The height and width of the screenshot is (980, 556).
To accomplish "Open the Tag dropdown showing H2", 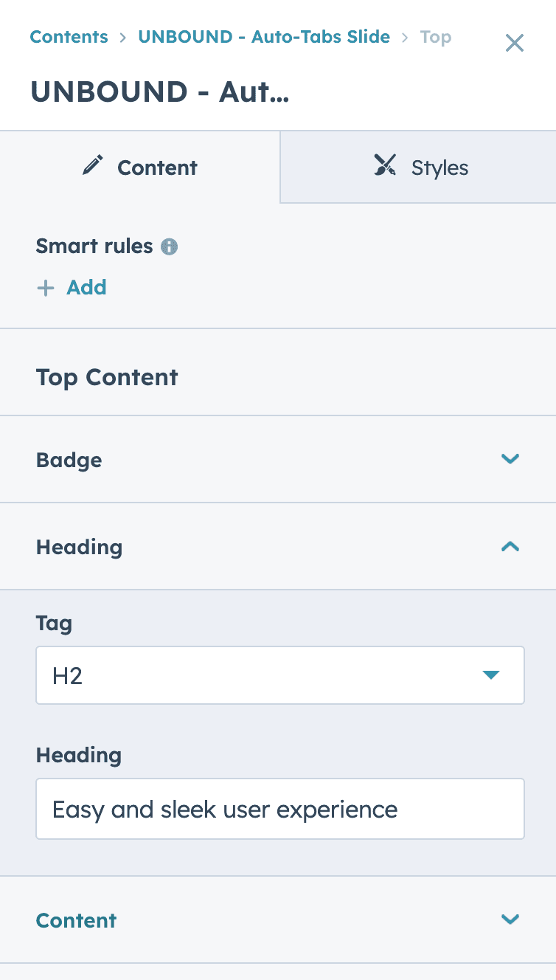I will coord(280,674).
